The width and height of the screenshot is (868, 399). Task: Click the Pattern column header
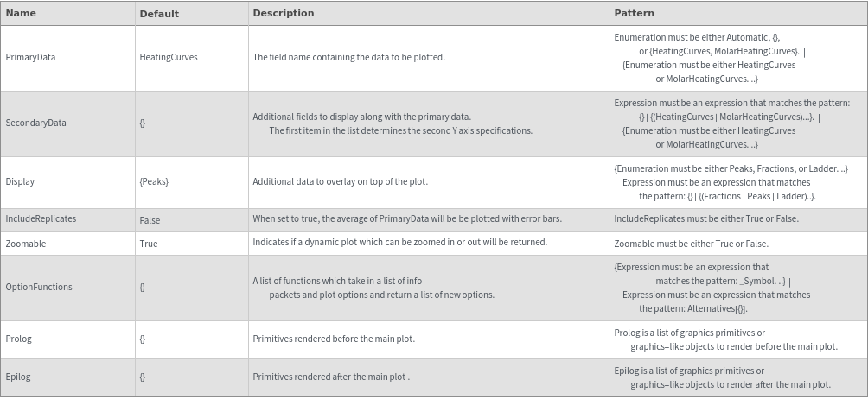634,13
